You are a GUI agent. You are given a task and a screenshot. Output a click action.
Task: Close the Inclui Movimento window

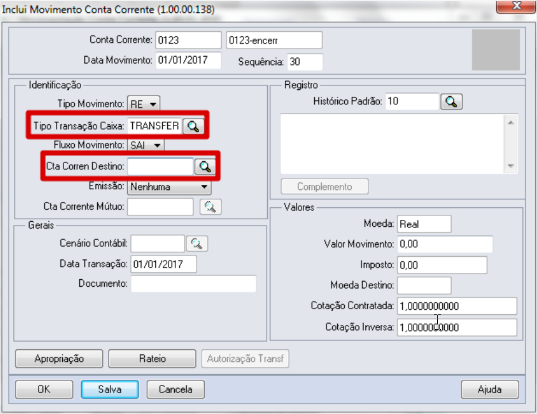(x=516, y=6)
